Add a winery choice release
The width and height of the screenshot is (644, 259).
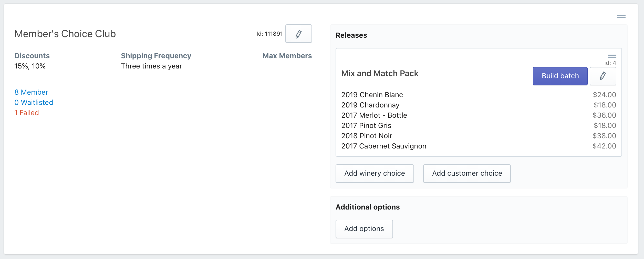(375, 174)
